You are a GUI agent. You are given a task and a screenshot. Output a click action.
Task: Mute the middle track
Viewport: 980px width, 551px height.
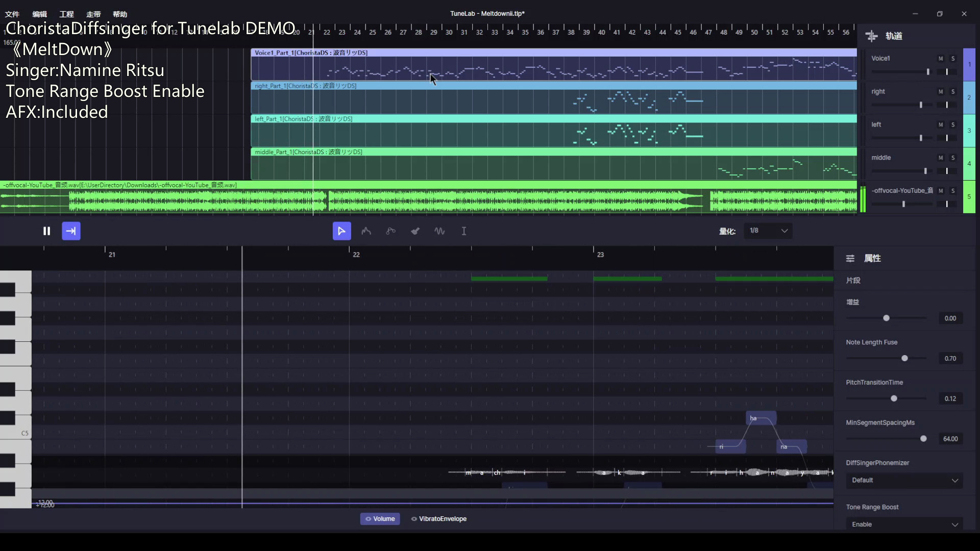coord(940,158)
